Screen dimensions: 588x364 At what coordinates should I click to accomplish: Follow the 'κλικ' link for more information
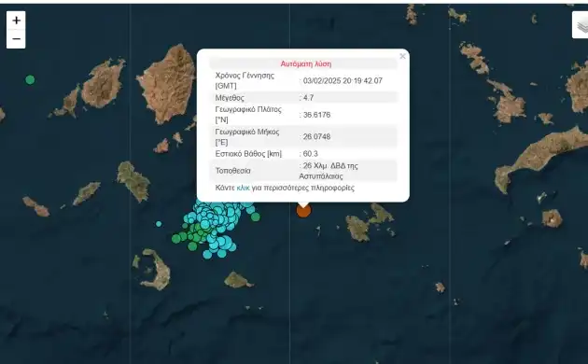click(243, 188)
